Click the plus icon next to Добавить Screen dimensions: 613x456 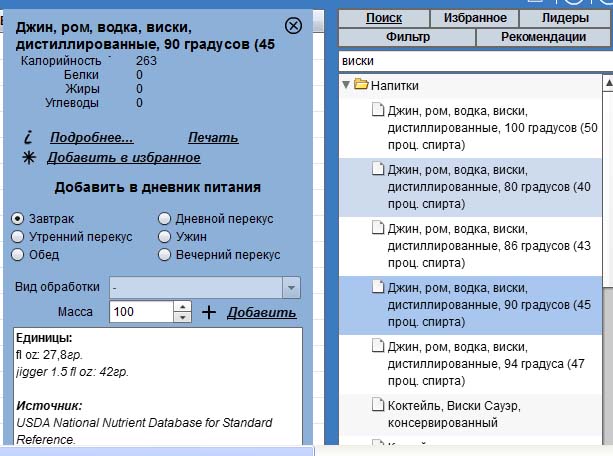click(x=209, y=312)
